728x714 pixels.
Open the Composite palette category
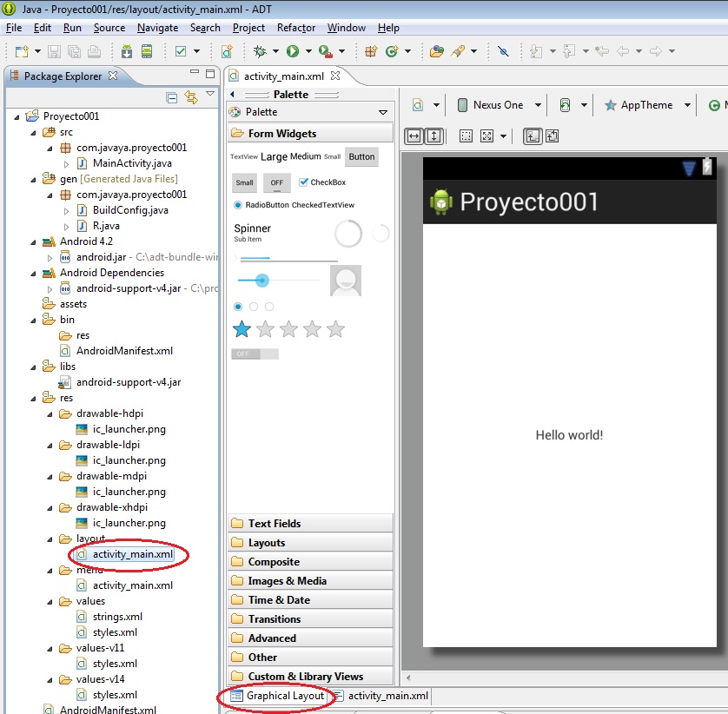click(310, 561)
